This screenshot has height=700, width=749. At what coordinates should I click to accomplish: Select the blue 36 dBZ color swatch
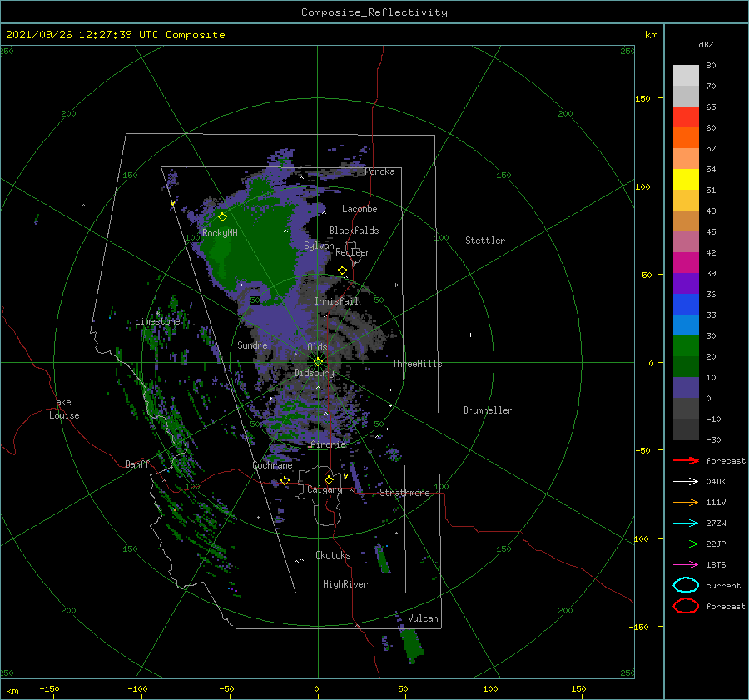coord(686,305)
